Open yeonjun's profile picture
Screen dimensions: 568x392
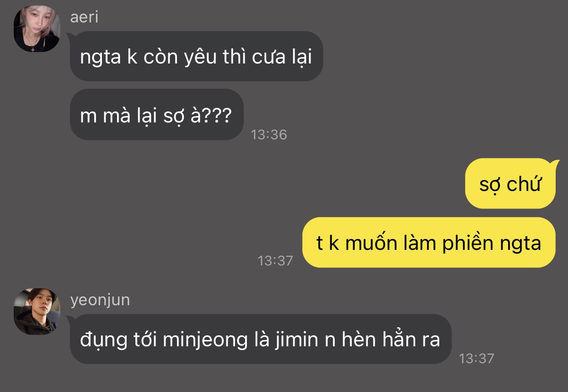point(37,312)
